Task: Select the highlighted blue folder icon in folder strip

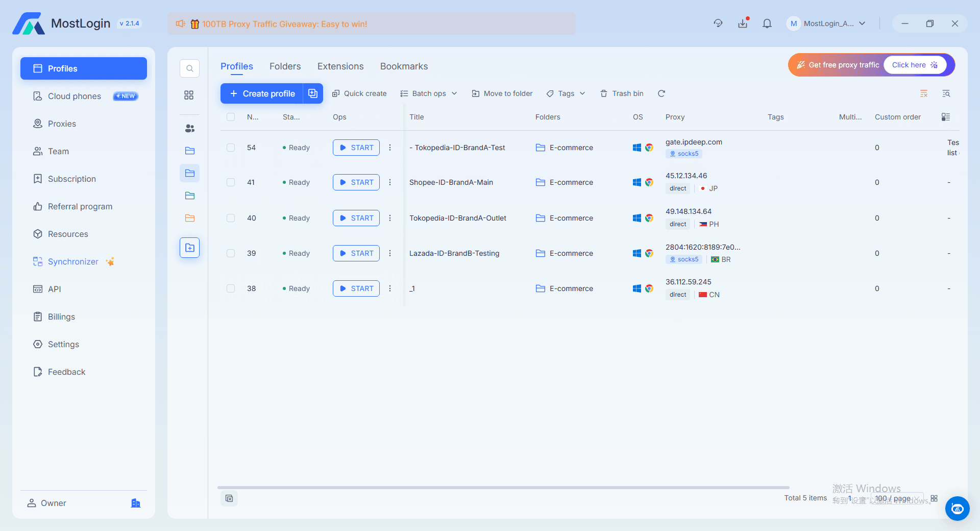Action: coord(189,173)
